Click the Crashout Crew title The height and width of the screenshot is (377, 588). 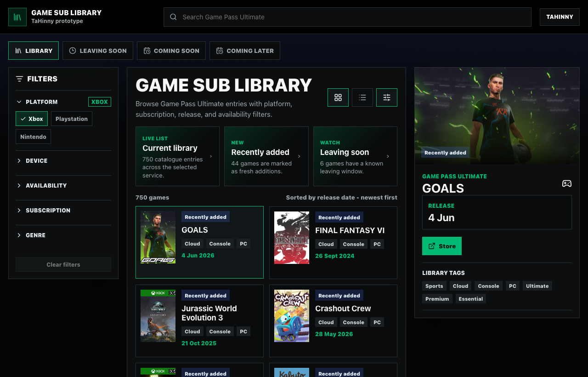pos(343,308)
